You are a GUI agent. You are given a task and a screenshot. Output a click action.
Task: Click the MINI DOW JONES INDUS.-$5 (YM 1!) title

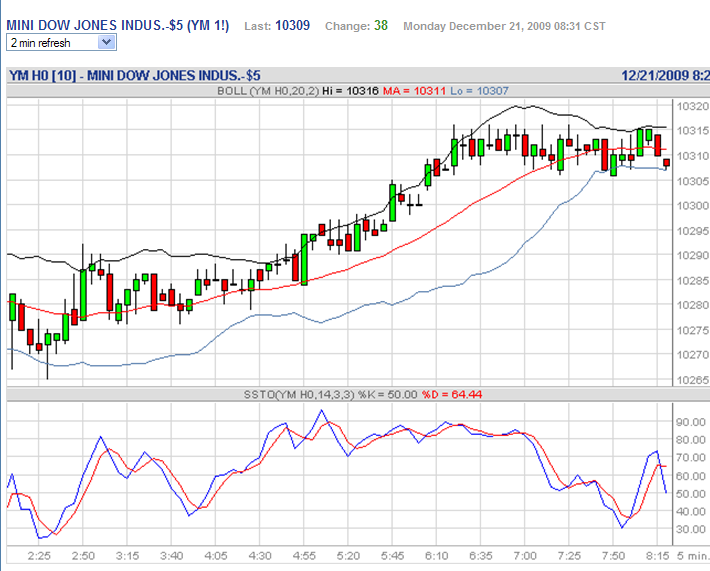click(x=118, y=25)
